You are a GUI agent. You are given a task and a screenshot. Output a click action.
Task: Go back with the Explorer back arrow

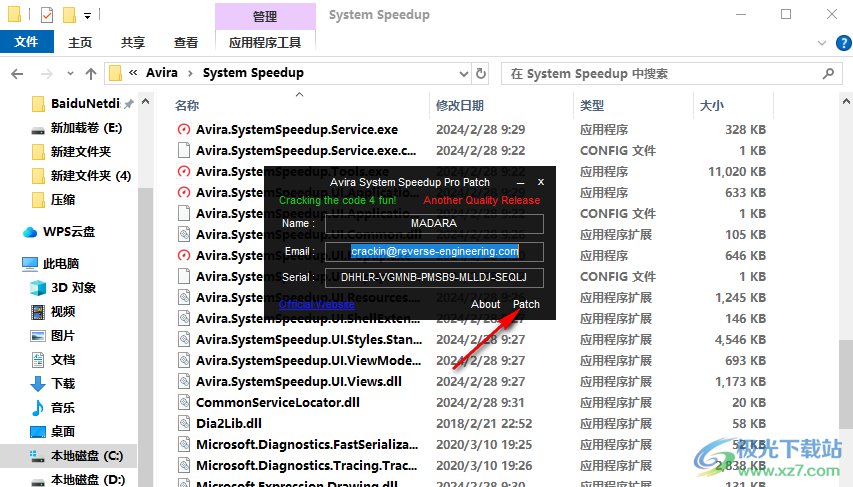point(17,73)
